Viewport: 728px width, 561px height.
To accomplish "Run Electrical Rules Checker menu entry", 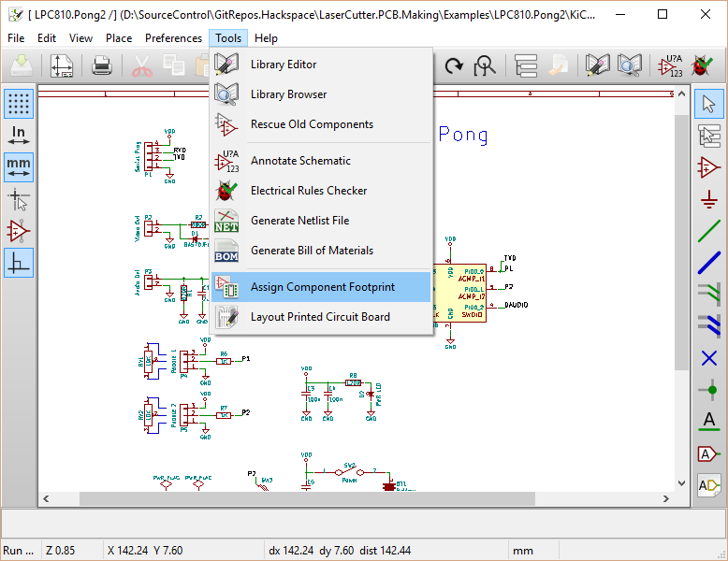I will [321, 191].
